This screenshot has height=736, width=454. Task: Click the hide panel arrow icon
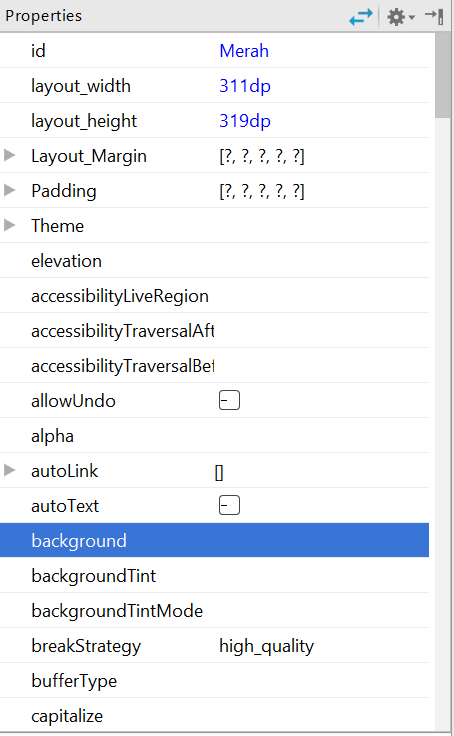point(434,16)
